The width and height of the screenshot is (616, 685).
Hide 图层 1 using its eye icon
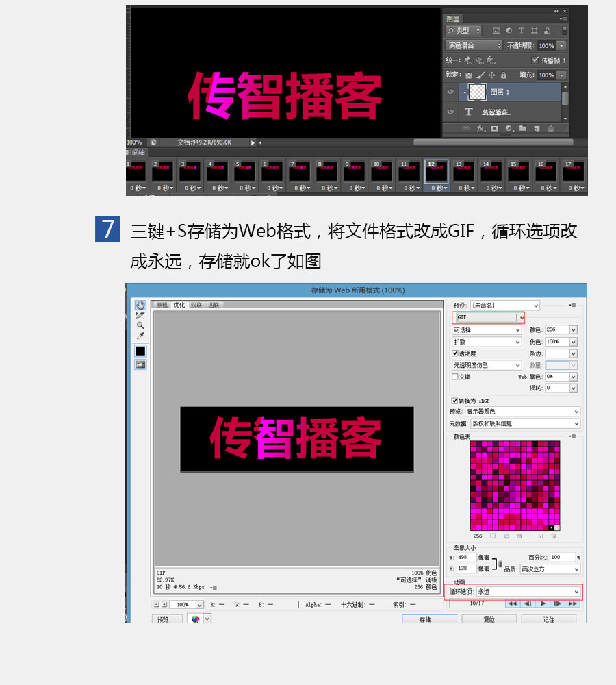tap(450, 92)
